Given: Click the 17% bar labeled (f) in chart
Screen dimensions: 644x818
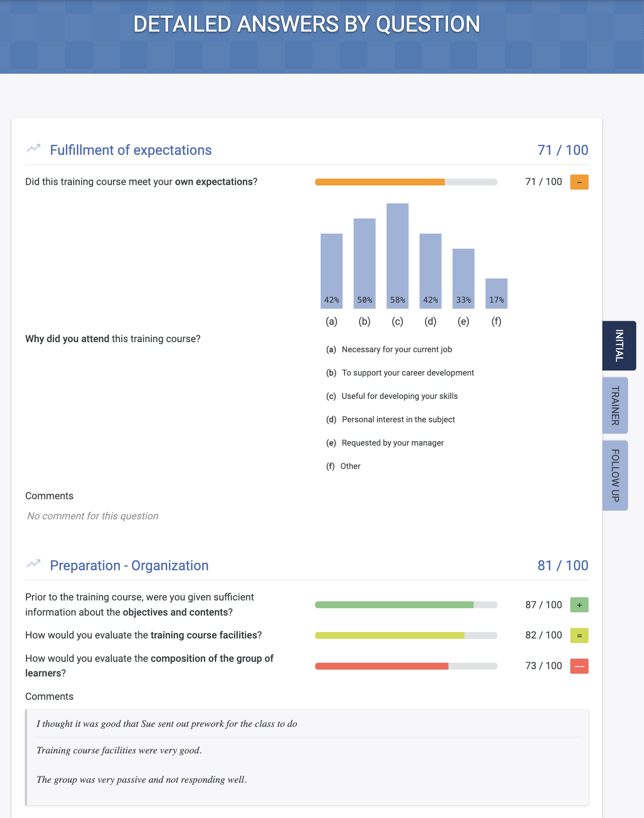Looking at the screenshot, I should tap(497, 293).
